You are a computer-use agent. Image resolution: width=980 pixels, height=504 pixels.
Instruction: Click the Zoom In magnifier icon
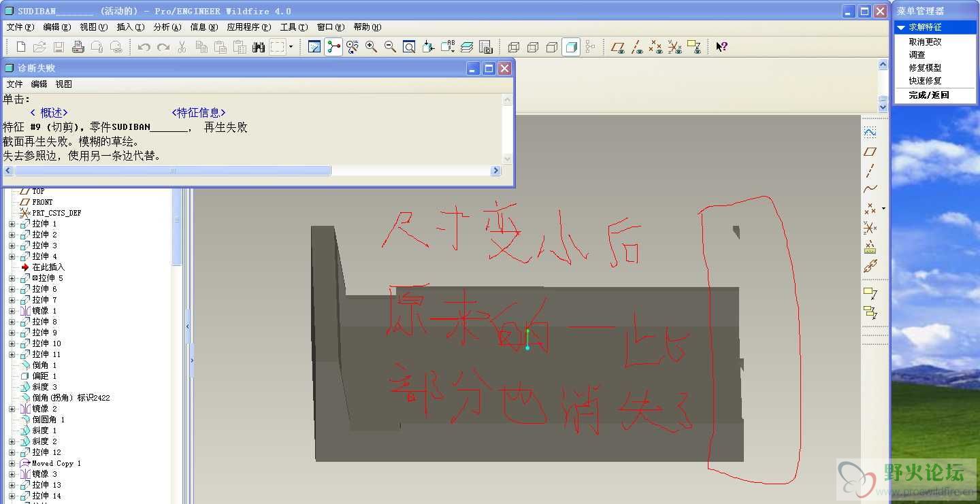[x=371, y=47]
